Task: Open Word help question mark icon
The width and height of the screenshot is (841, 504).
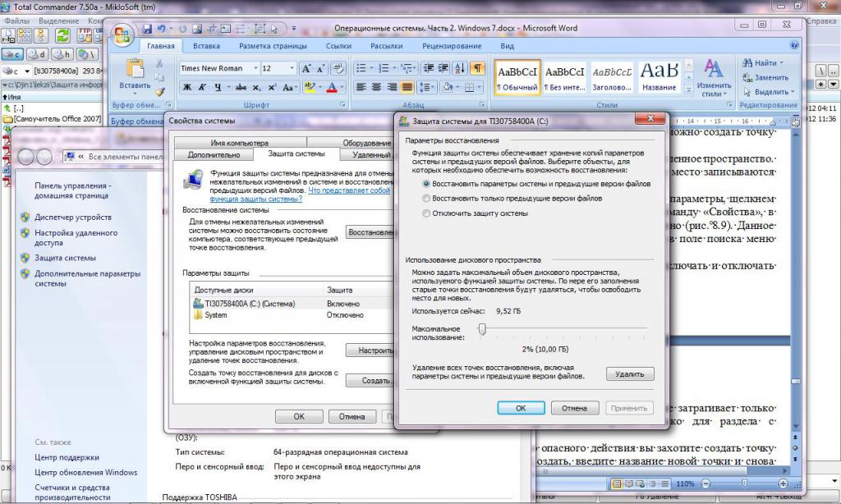Action: [794, 46]
